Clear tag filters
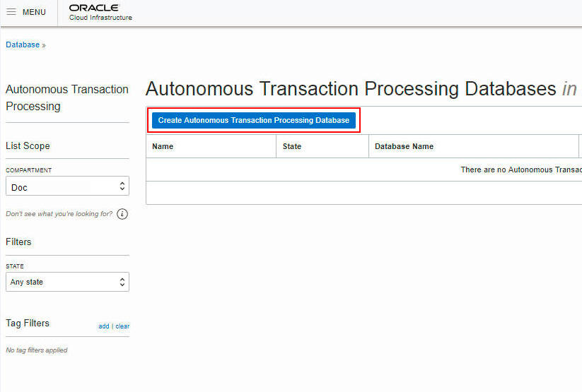582x392 pixels. pyautogui.click(x=122, y=326)
